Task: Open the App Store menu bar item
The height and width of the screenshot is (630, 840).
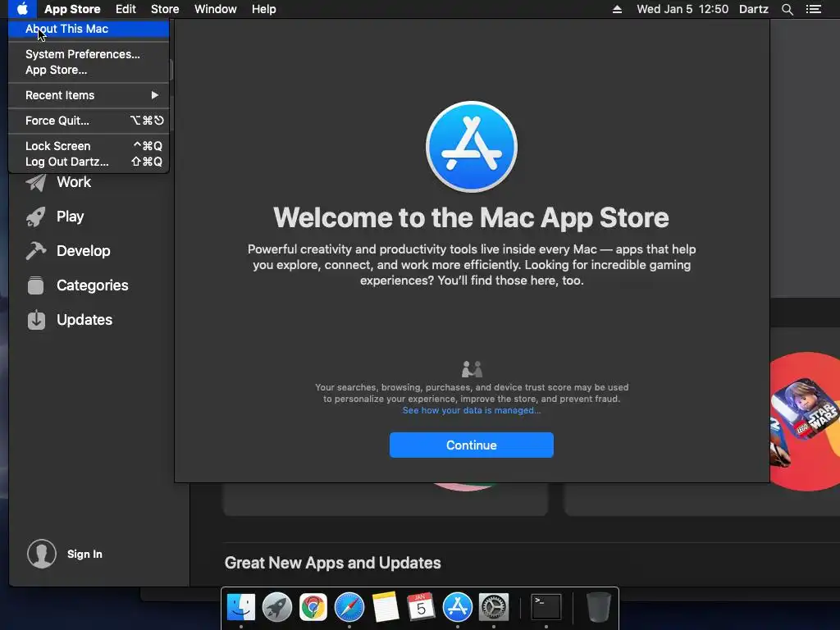Action: pos(72,9)
